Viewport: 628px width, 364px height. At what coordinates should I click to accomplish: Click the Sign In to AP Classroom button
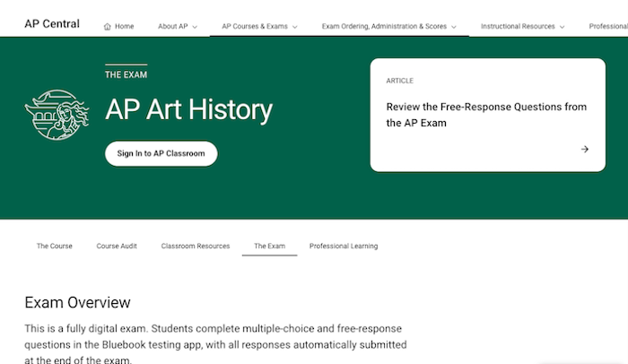pos(161,153)
